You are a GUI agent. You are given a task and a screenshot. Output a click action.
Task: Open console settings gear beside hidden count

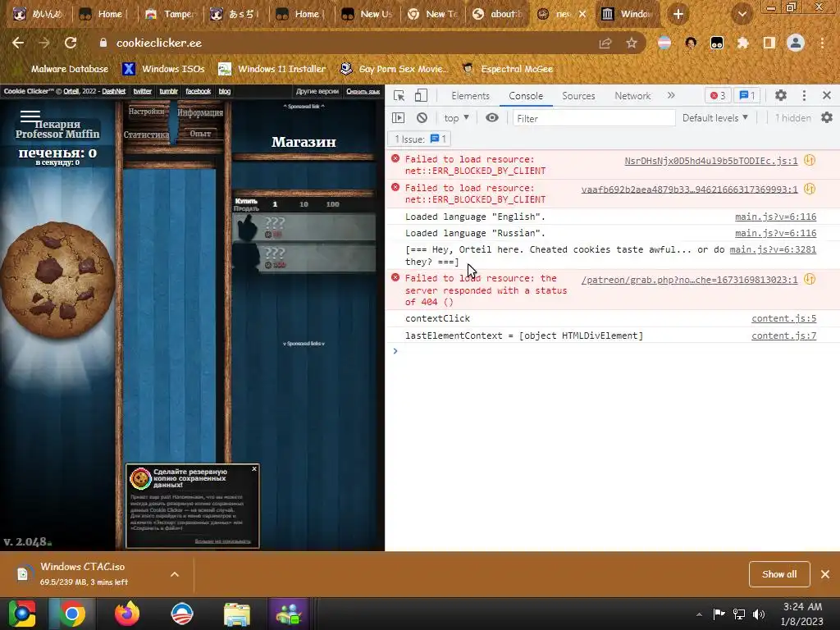[x=827, y=117]
